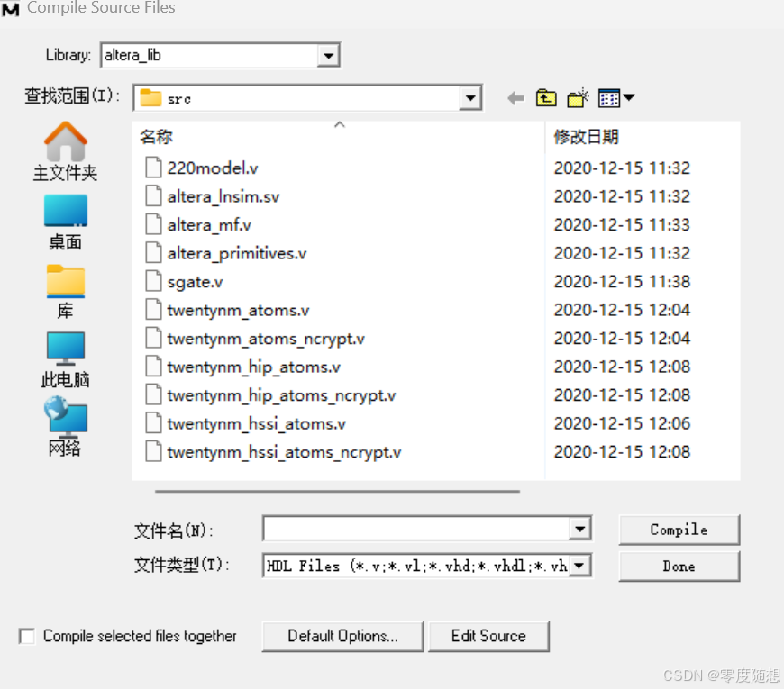This screenshot has height=689, width=784.
Task: Toggle Compile selected files together checkbox
Action: 26,636
